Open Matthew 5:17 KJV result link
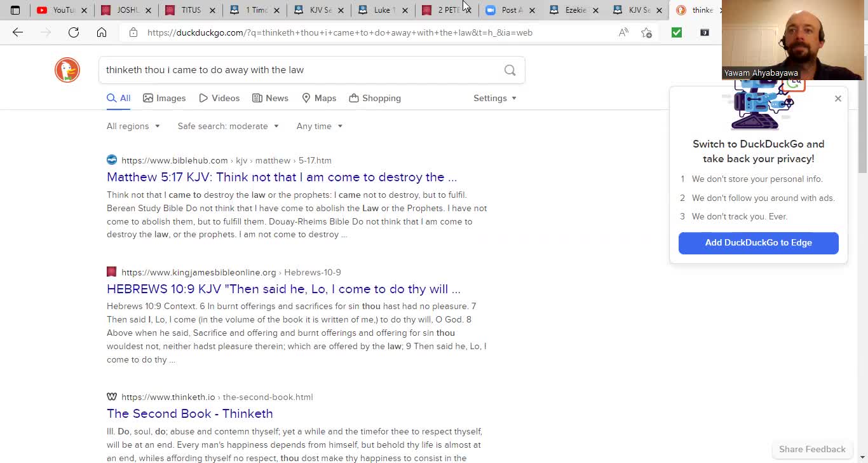The height and width of the screenshot is (463, 868). (x=281, y=177)
